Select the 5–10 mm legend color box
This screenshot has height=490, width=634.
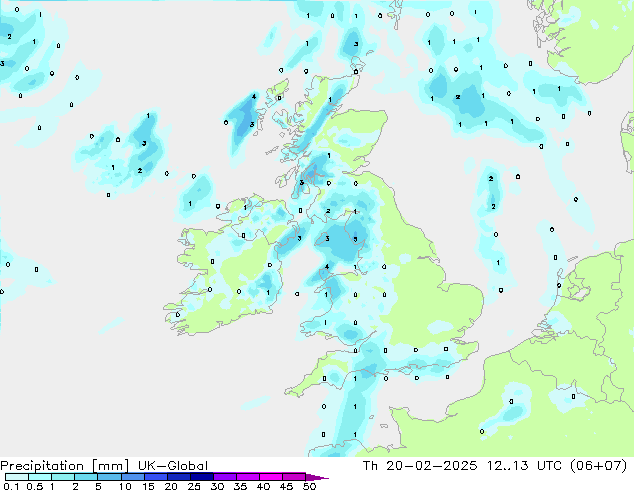click(x=109, y=477)
